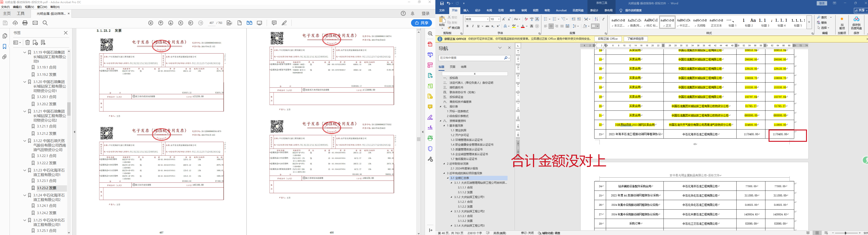This screenshot has width=868, height=235.
Task: Switch navigation pane to 页面 tab
Action: [453, 67]
